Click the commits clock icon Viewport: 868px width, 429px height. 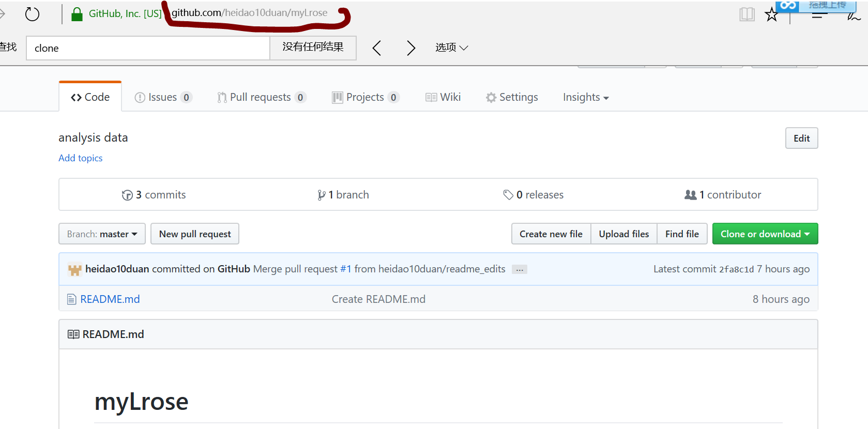[127, 195]
